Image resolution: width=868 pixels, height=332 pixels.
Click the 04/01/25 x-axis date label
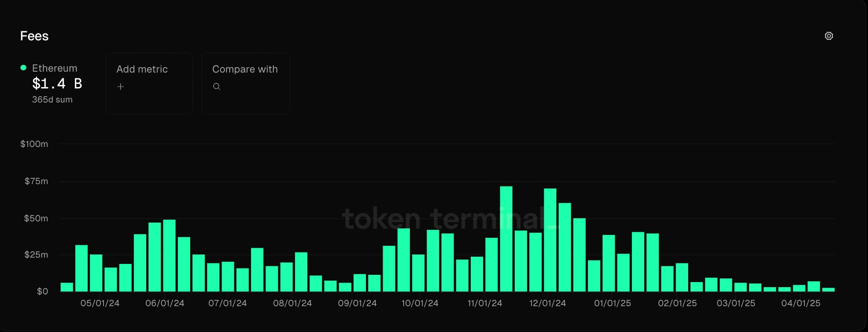tap(800, 303)
